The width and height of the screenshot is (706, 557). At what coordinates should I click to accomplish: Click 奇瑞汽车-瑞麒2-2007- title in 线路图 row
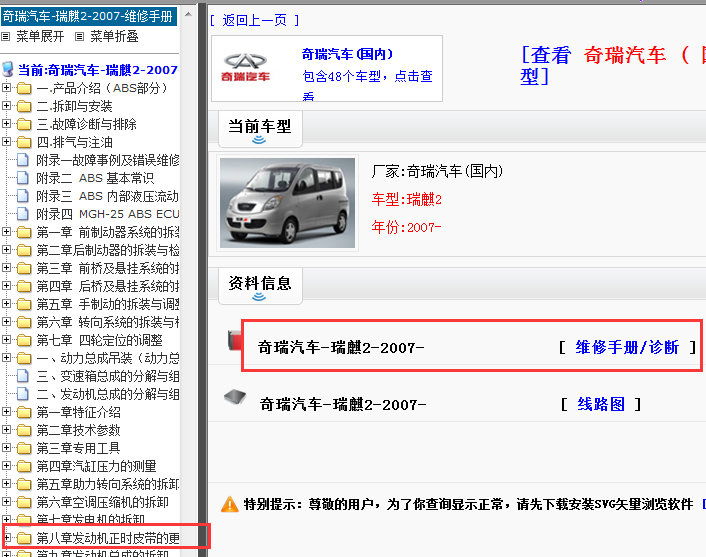(343, 404)
